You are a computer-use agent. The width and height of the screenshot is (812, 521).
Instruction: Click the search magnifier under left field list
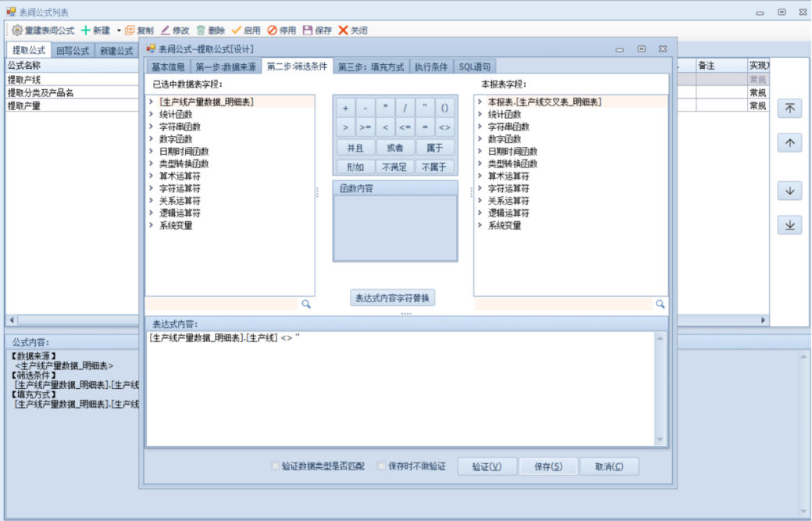306,304
